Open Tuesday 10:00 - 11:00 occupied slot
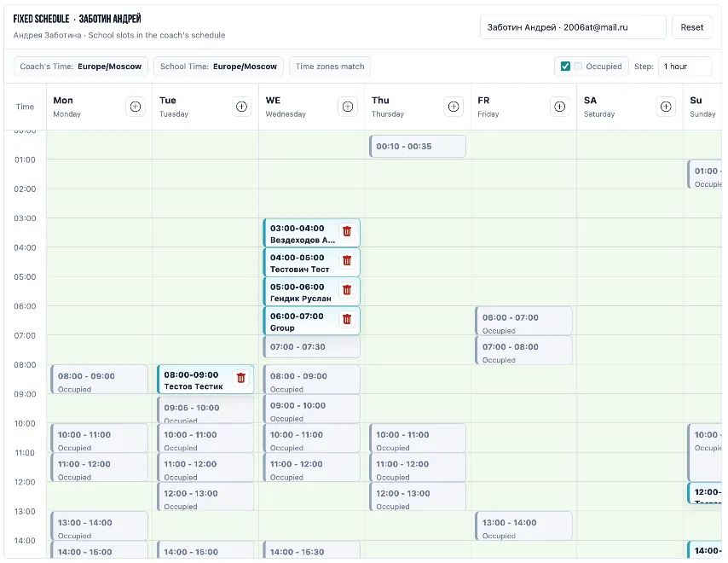Image resolution: width=728 pixels, height=563 pixels. 205,438
